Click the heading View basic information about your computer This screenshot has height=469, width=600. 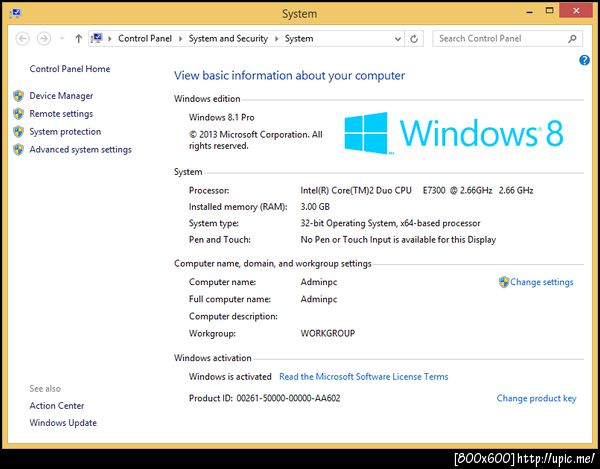point(289,76)
